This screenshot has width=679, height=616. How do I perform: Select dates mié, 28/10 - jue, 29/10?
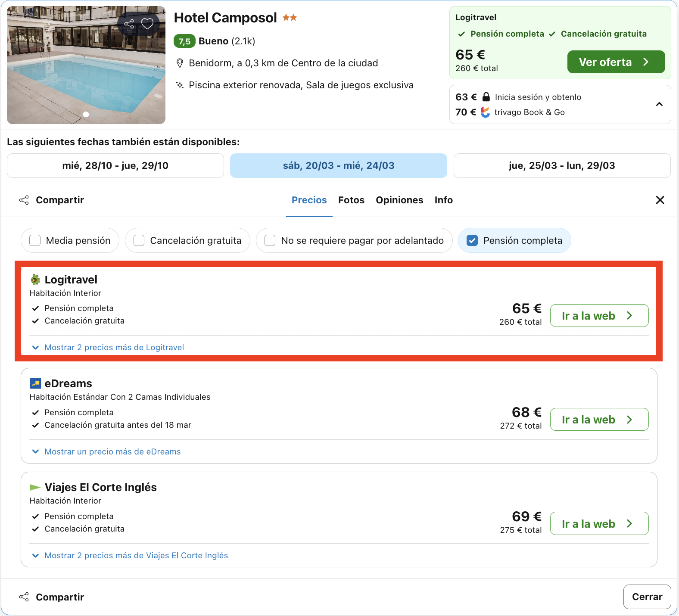coord(115,165)
